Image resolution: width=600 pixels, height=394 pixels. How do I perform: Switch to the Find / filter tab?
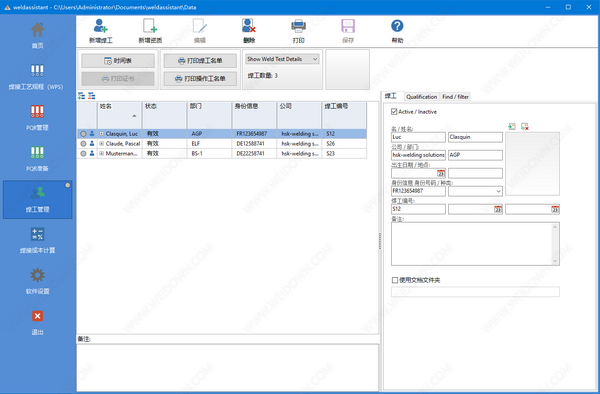click(455, 97)
